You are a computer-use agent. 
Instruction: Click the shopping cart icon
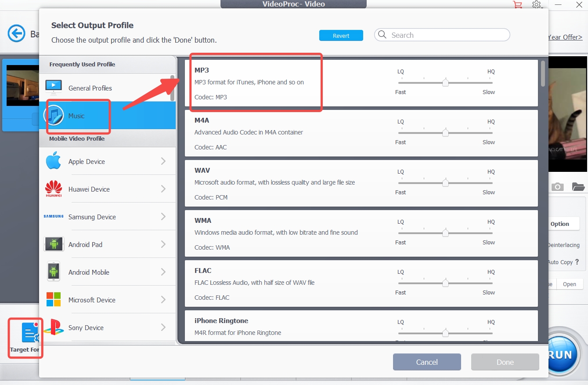[518, 5]
